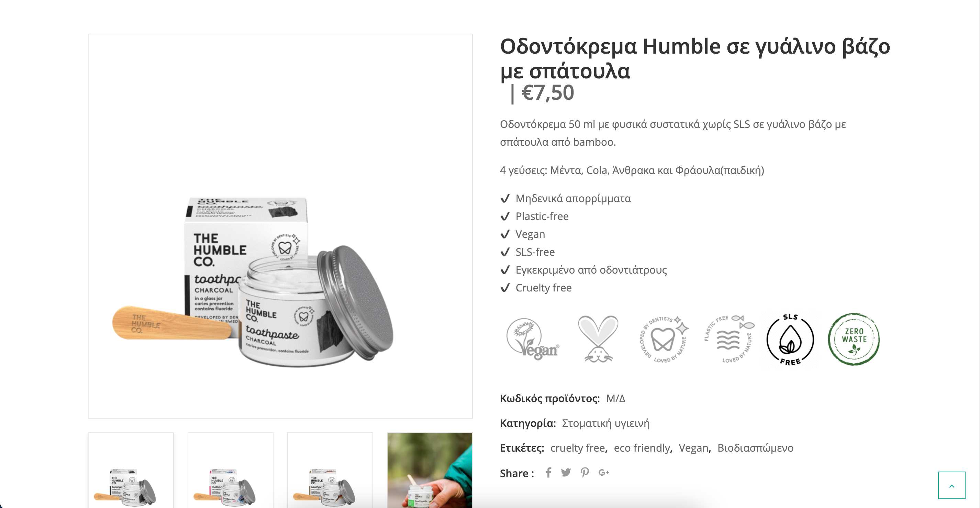Select the hand-holding-jar photo thumbnail
The height and width of the screenshot is (508, 980).
coord(430,470)
